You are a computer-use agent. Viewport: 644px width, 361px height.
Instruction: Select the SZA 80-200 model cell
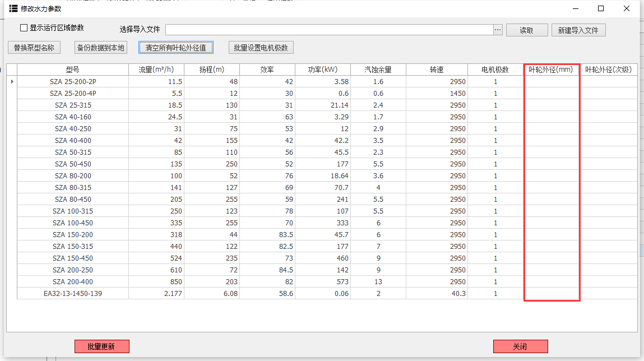coord(73,176)
